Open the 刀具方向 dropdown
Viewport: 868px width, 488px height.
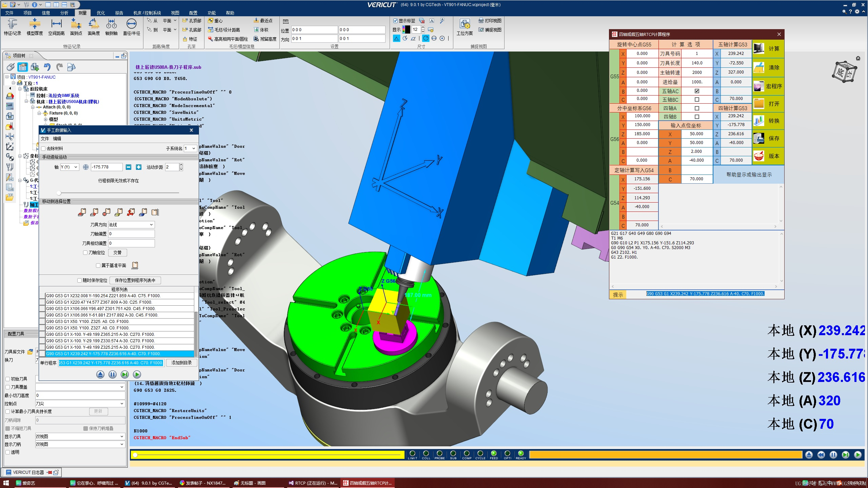point(131,225)
